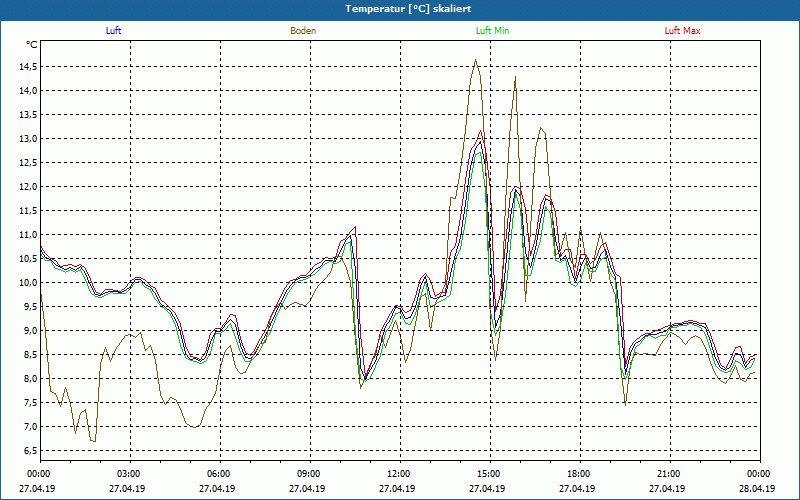This screenshot has height=500, width=800.
Task: Click the 13,5 y-axis value
Action: [x=28, y=115]
